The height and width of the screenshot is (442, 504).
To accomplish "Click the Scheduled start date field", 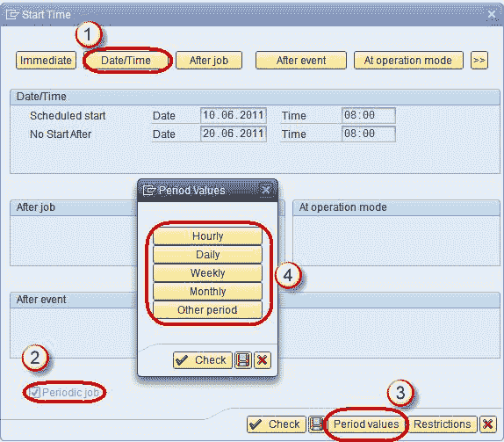I will coord(234,115).
